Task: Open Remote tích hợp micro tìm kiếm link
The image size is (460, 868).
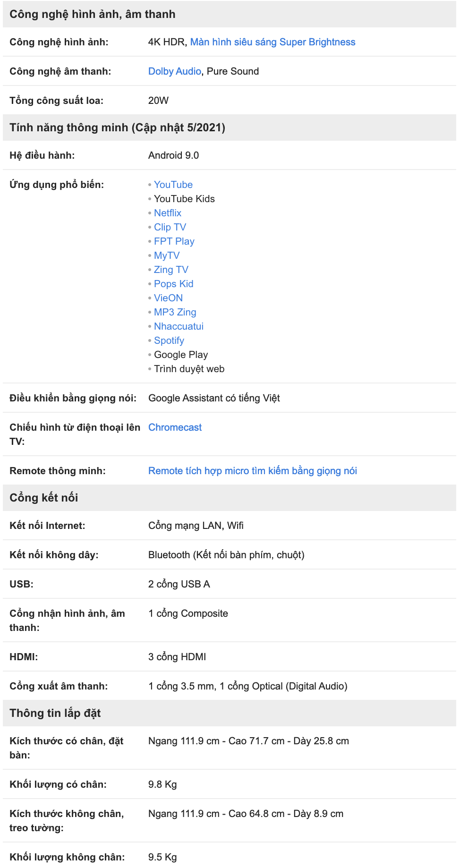Action: 253,471
